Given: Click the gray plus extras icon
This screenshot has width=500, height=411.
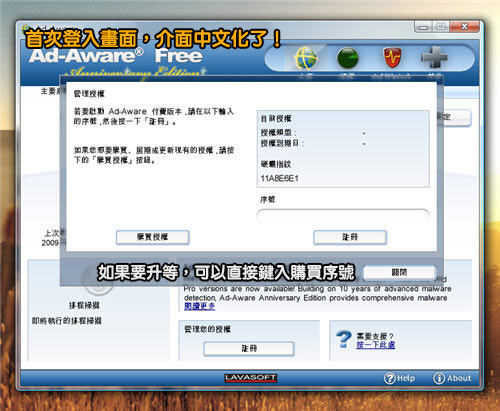Looking at the screenshot, I should point(434,58).
